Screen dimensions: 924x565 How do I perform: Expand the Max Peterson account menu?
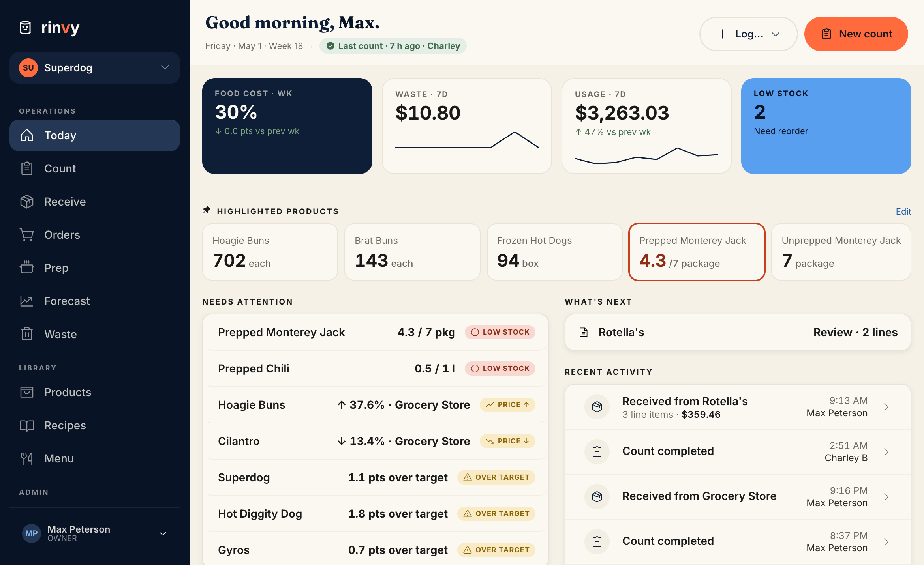[x=163, y=533]
